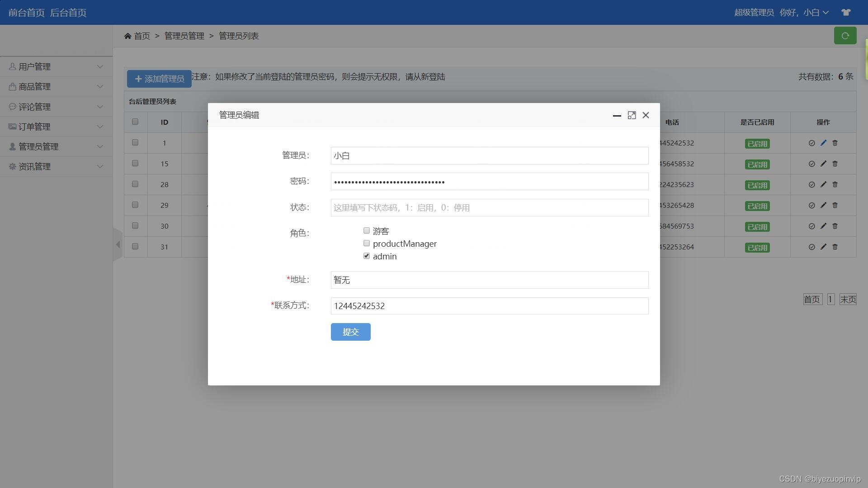Click the 状态 status code input field
868x488 pixels.
pos(489,207)
